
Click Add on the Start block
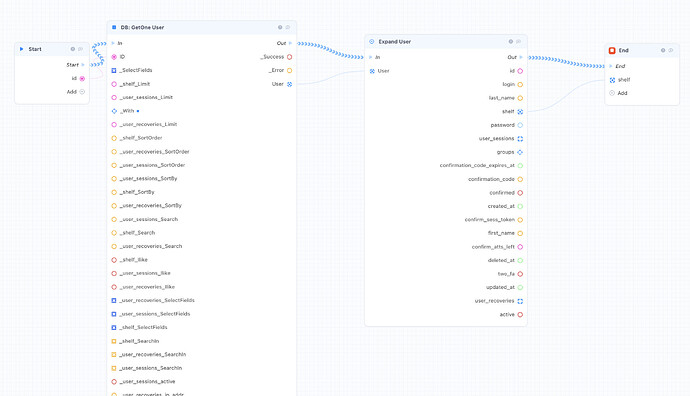(82, 92)
